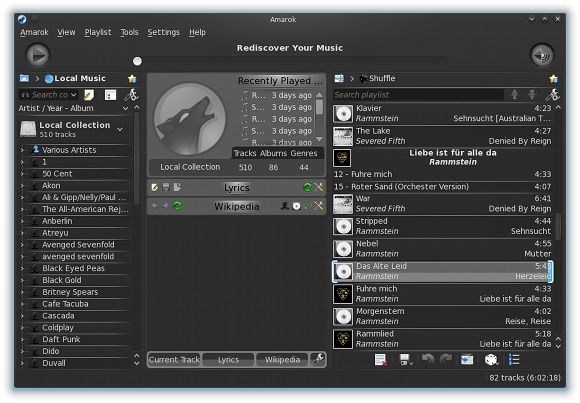
Task: Redo the last playlist change
Action: (x=446, y=359)
